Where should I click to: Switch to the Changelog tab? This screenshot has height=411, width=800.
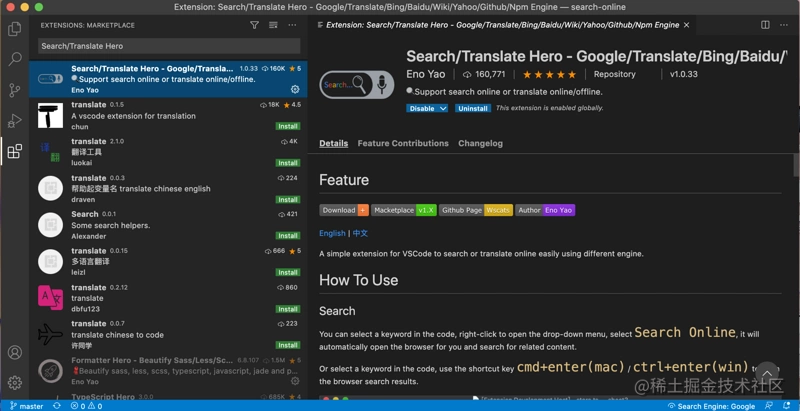(480, 143)
